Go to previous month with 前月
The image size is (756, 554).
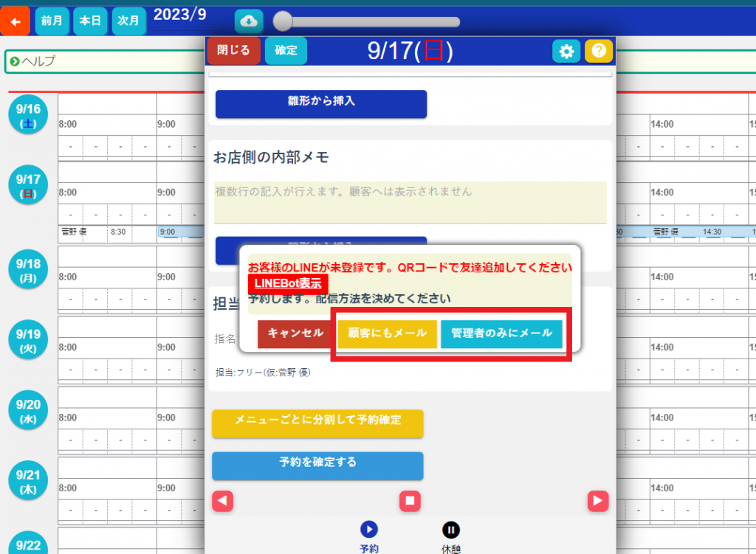click(52, 21)
